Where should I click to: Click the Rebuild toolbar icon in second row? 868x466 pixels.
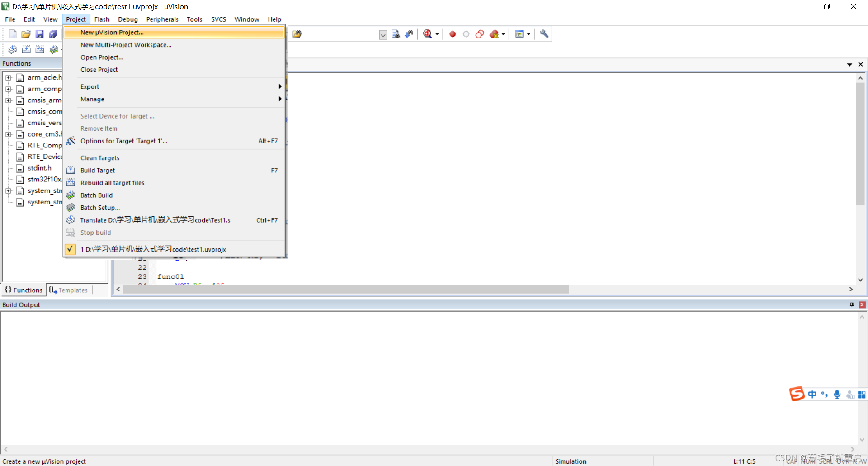tap(40, 49)
